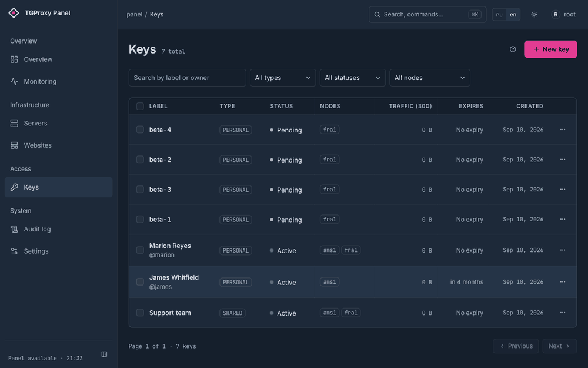Open row actions menu for beta-4
Screen dimensions: 588x368
(563, 130)
